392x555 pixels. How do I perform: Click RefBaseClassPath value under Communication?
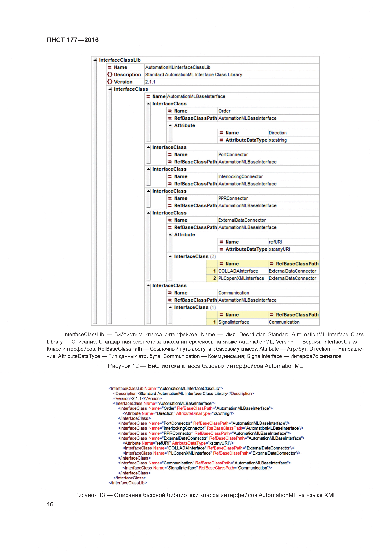pyautogui.click(x=268, y=300)
